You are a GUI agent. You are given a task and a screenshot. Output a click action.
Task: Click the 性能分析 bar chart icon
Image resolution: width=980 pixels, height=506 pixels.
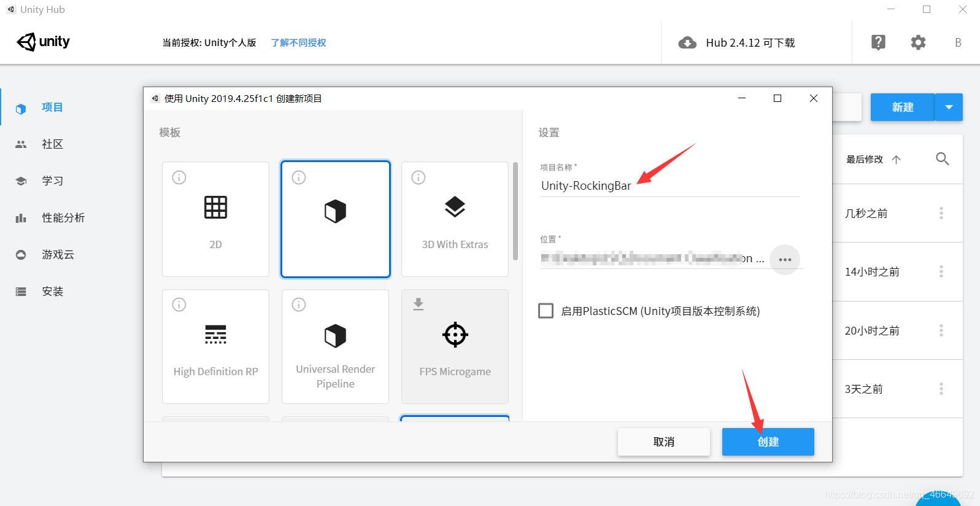point(21,218)
